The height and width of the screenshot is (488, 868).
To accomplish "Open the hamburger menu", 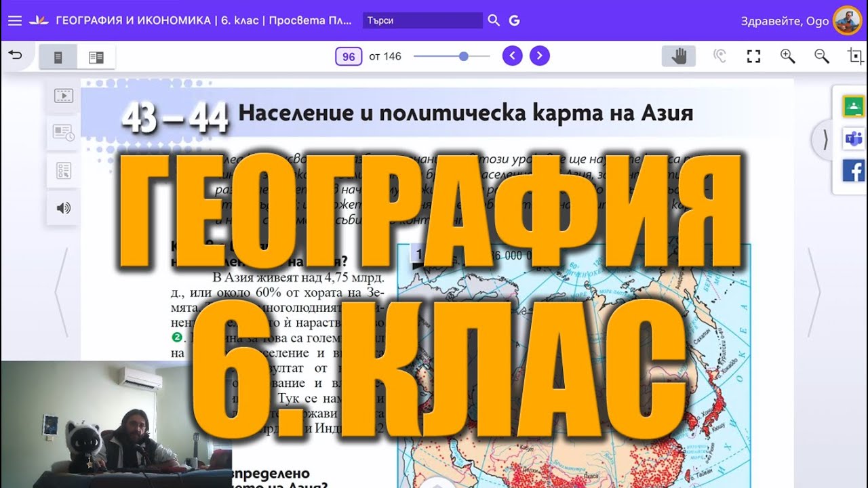I will (x=15, y=20).
